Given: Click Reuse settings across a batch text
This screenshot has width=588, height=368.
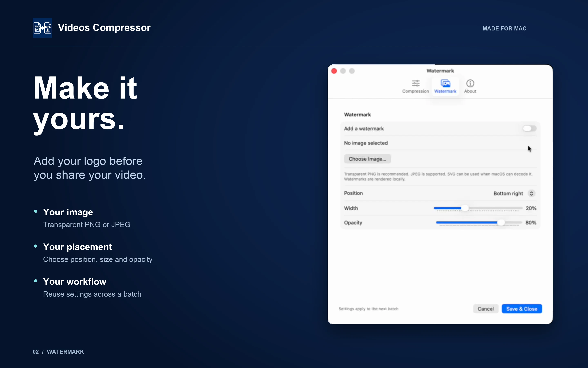Looking at the screenshot, I should point(92,294).
